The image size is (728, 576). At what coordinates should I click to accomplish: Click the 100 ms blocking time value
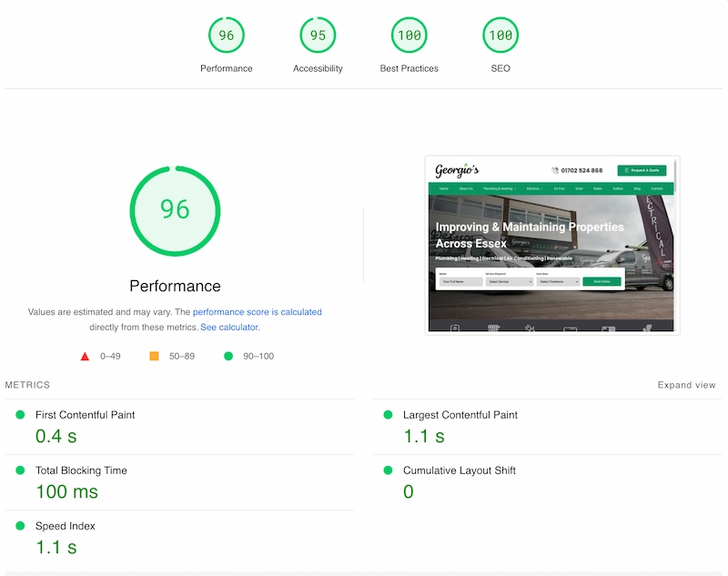click(x=67, y=492)
